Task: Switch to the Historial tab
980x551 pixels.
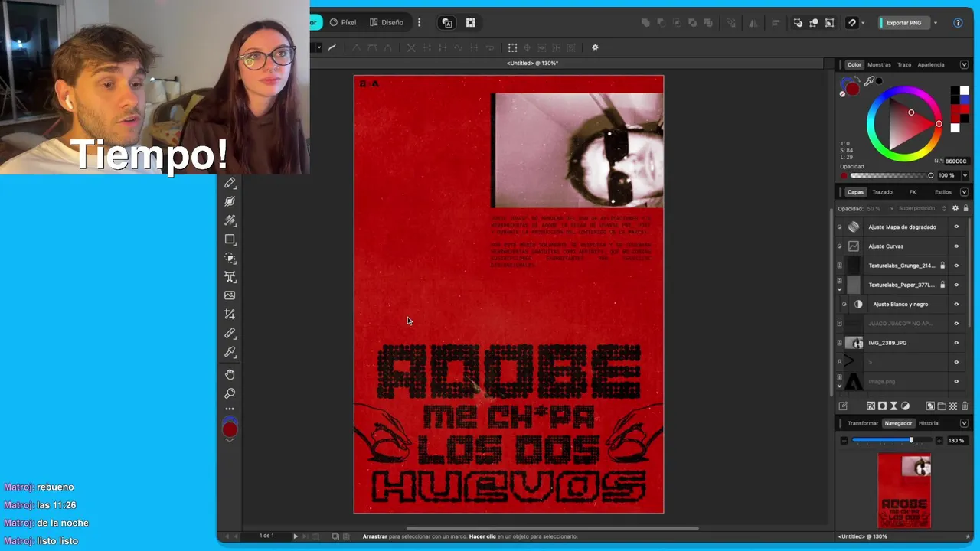Action: coord(929,423)
